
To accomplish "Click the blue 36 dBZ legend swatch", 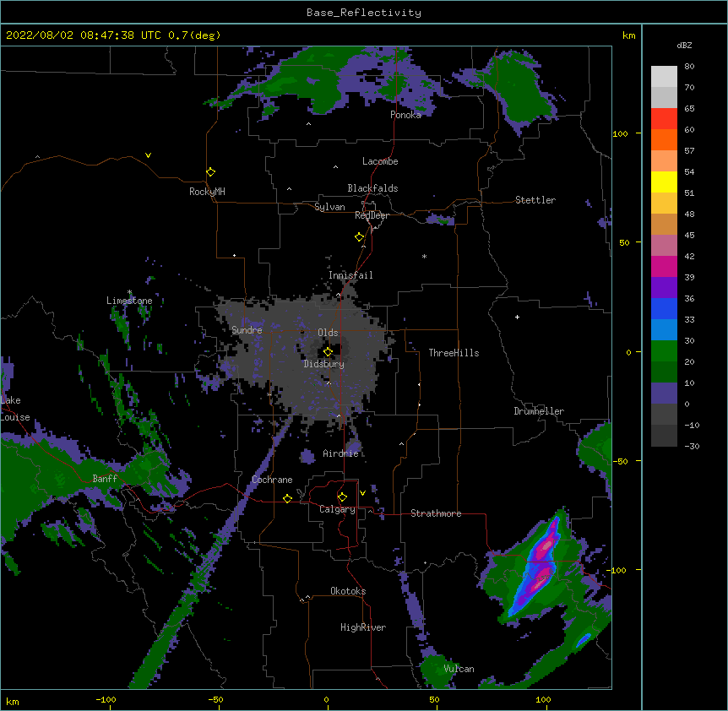I will [664, 308].
